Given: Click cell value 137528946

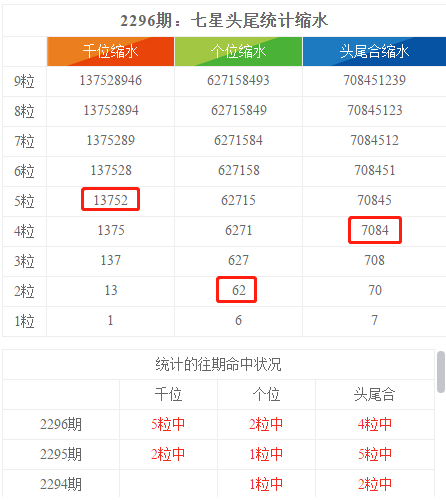Looking at the screenshot, I should pos(111,80).
